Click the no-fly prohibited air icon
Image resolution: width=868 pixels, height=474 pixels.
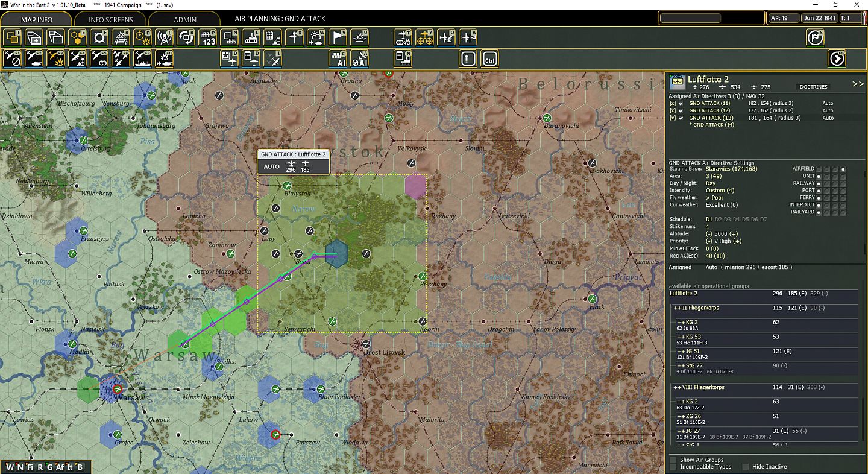13,58
